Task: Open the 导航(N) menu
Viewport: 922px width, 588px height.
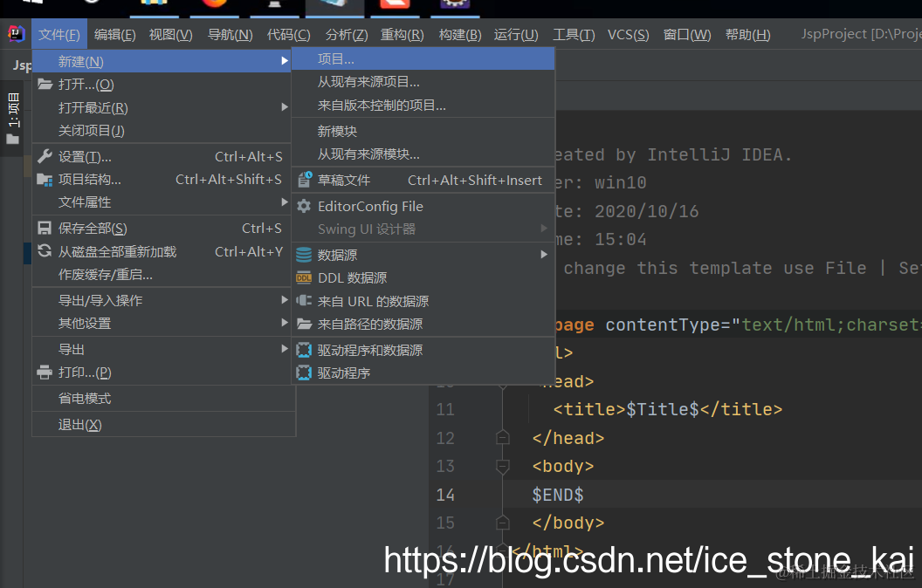Action: [x=230, y=35]
